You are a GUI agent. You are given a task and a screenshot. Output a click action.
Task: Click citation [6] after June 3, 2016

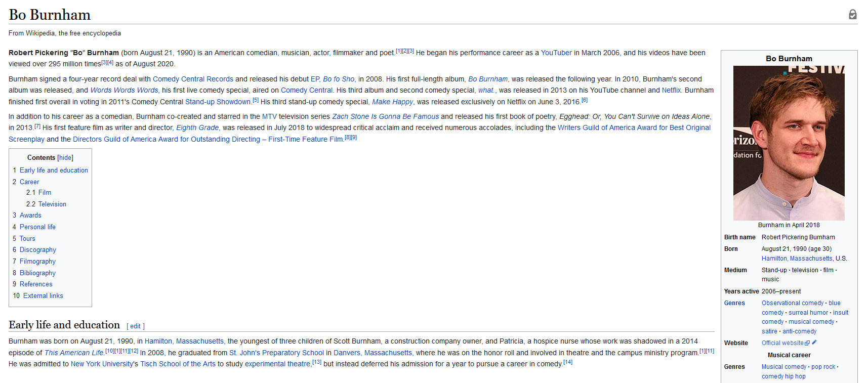pyautogui.click(x=585, y=100)
